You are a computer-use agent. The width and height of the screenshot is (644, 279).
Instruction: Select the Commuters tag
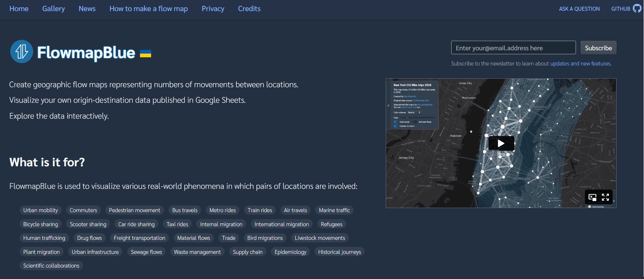tap(84, 210)
